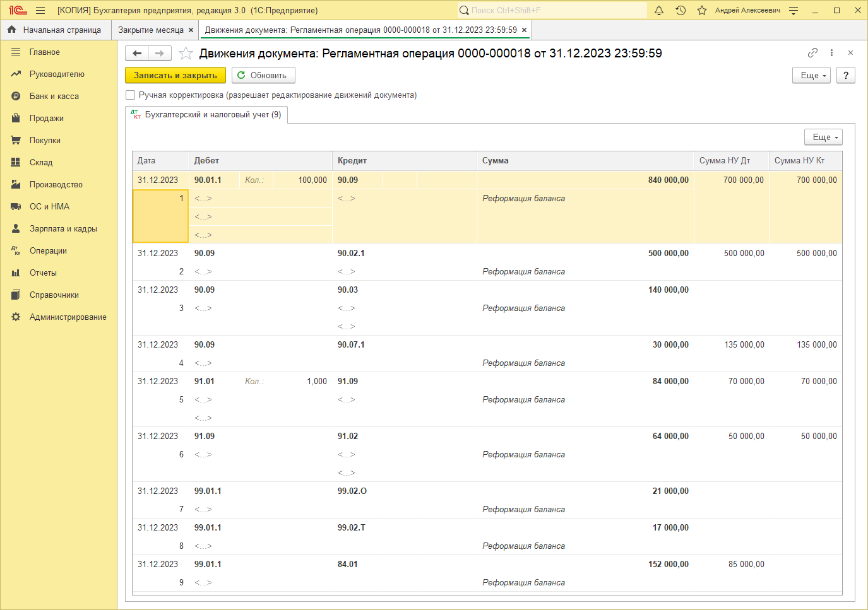Copy link to this document icon
The height and width of the screenshot is (610, 868).
pyautogui.click(x=812, y=53)
